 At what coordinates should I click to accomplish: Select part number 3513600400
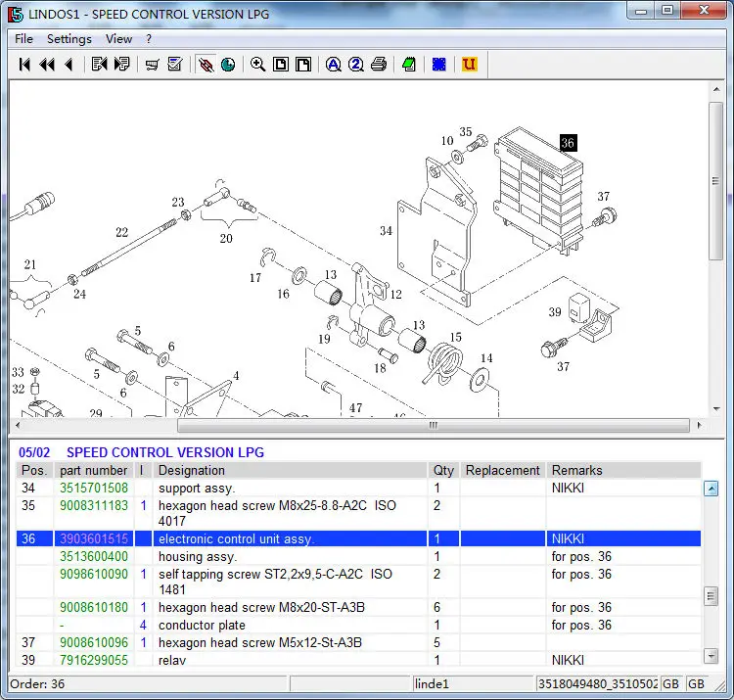(94, 557)
